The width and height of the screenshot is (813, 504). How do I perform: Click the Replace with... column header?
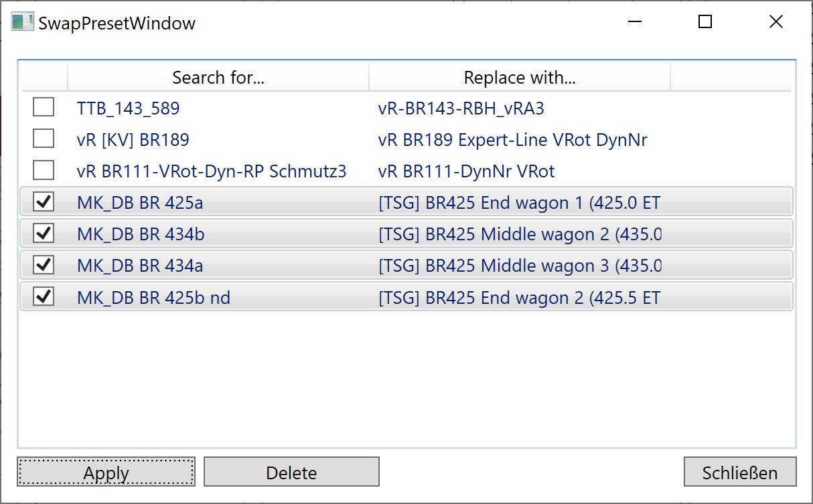[520, 78]
